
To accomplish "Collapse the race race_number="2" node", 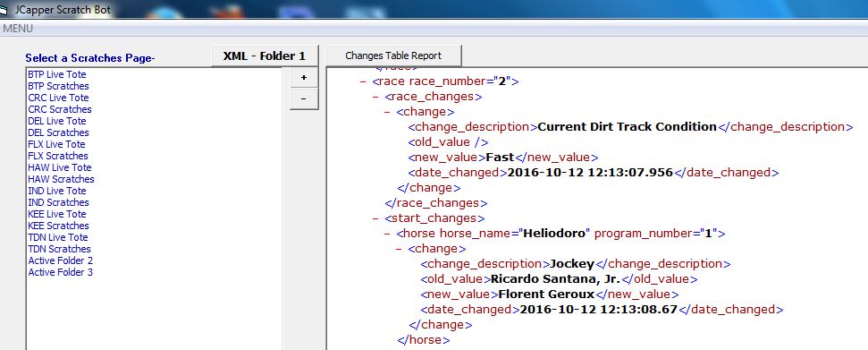I will (x=363, y=81).
